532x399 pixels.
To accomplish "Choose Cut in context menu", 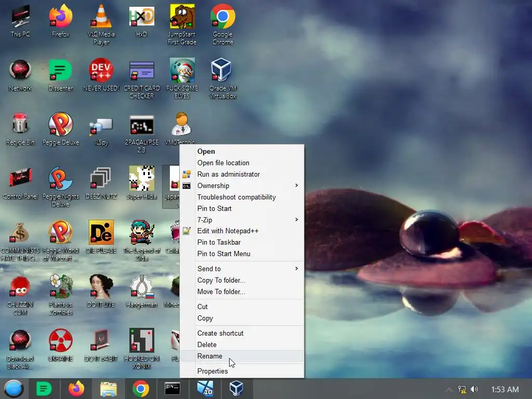I will point(242,307).
